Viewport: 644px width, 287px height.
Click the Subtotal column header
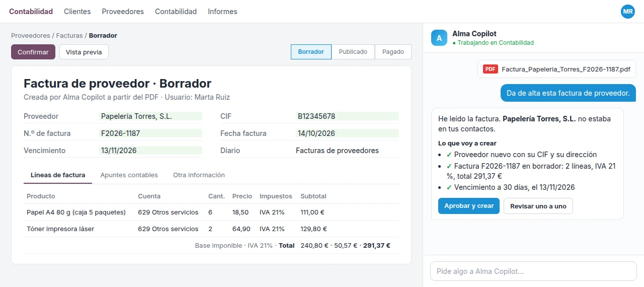(x=313, y=196)
